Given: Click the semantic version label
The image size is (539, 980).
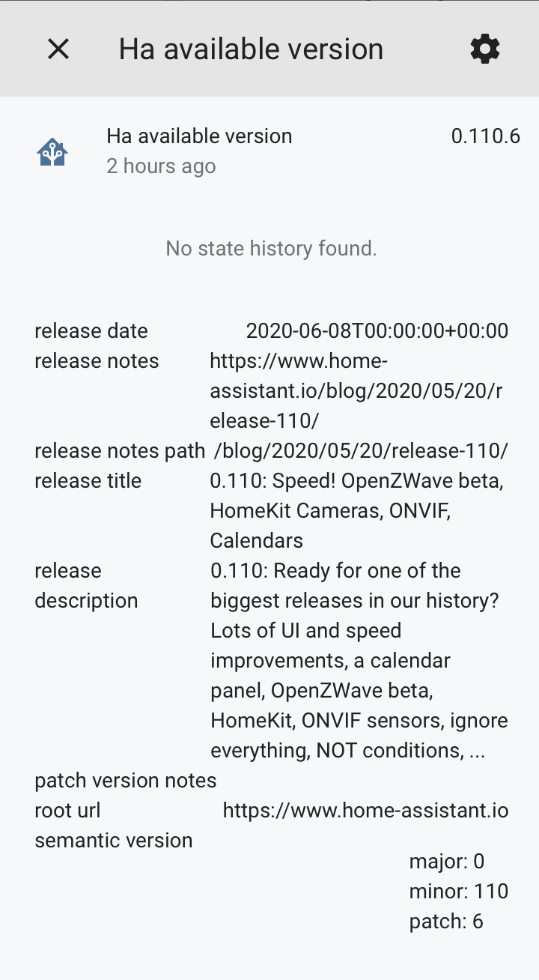Looking at the screenshot, I should (114, 841).
